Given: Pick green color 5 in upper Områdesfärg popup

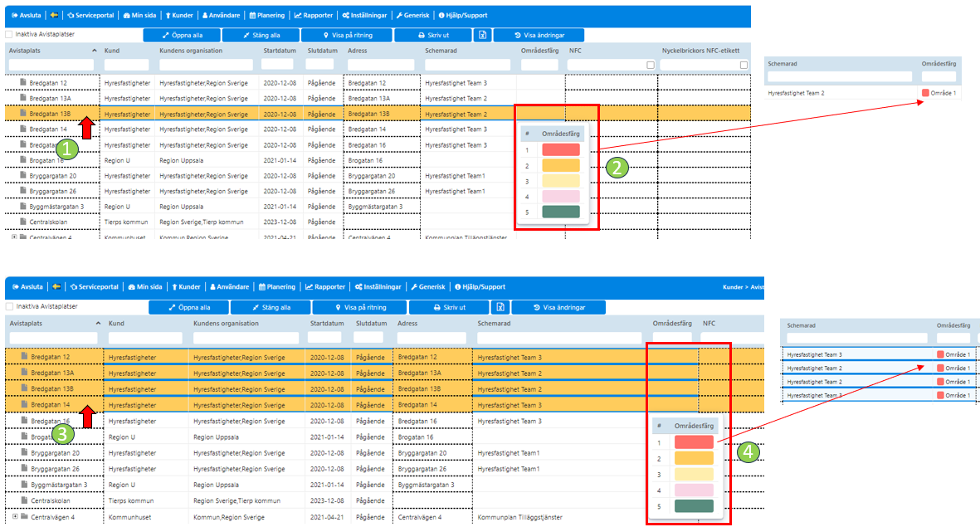Looking at the screenshot, I should 561,212.
